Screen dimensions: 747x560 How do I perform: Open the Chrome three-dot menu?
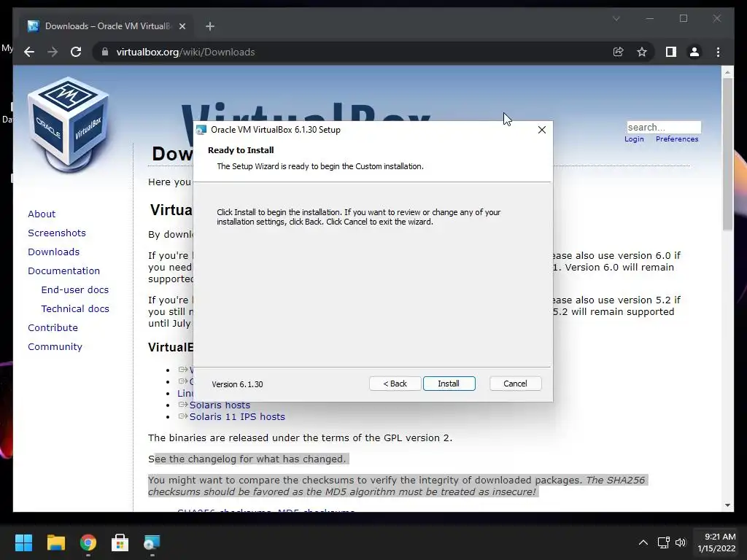[x=718, y=52]
